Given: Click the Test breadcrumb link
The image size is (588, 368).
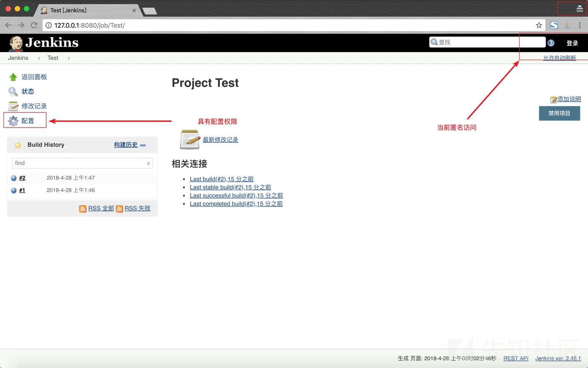Looking at the screenshot, I should [53, 58].
